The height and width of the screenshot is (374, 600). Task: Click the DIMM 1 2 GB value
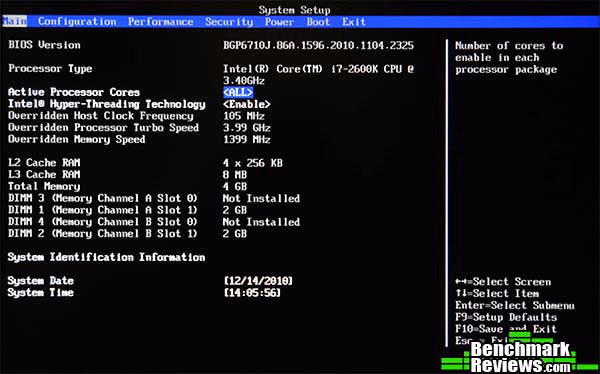click(x=235, y=210)
